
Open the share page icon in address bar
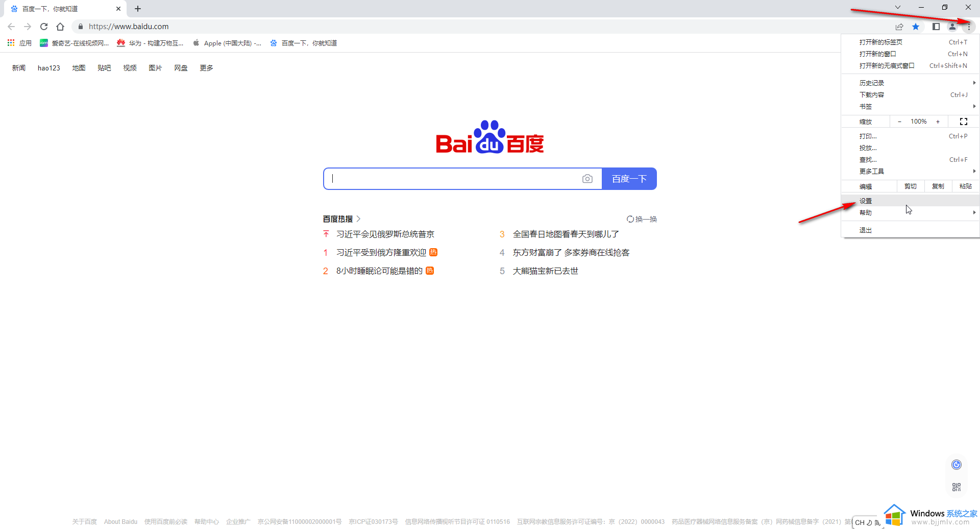(899, 27)
